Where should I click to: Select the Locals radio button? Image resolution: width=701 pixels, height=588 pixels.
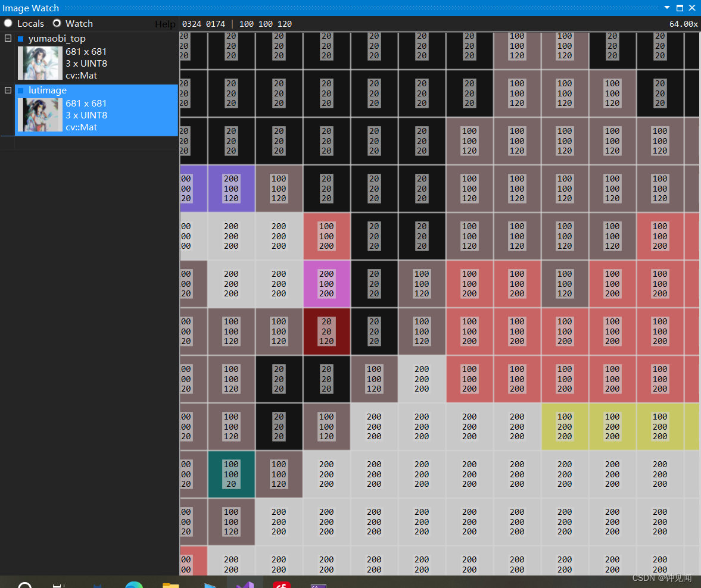8,23
